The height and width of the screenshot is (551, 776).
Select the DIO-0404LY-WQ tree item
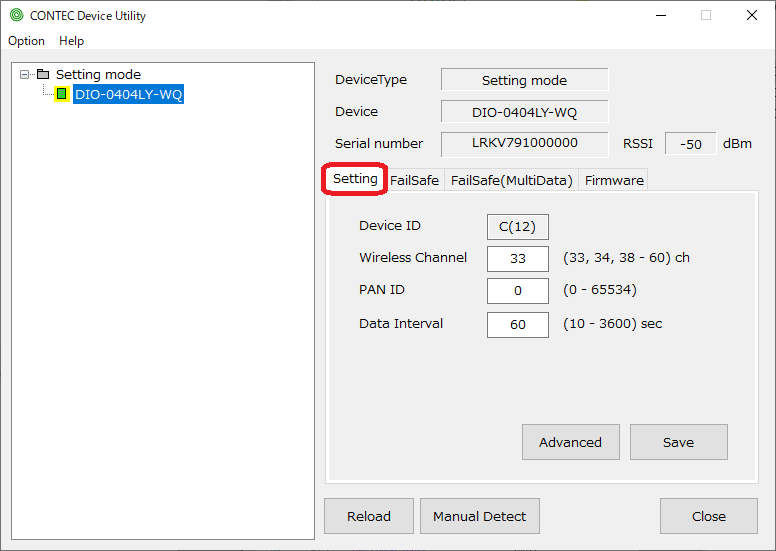pos(129,94)
